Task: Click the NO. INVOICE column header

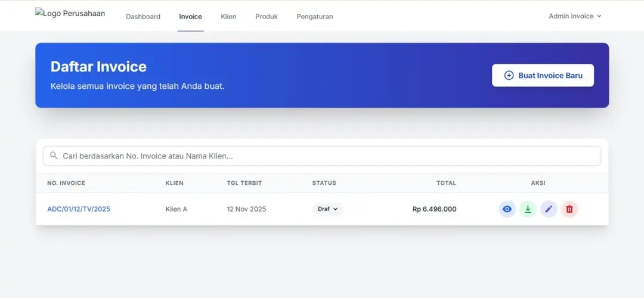Action: pos(66,183)
